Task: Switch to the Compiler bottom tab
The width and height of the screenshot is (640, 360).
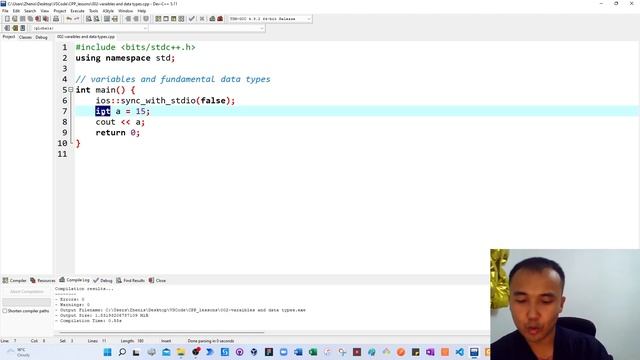Action: coord(14,280)
